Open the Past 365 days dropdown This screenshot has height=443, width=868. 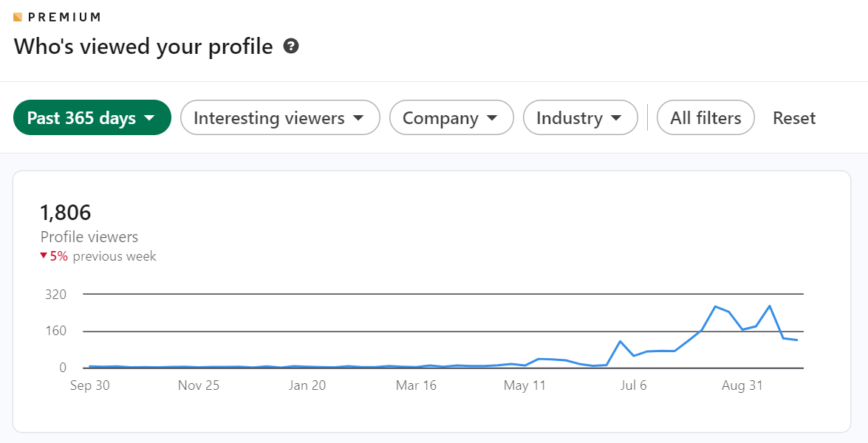click(x=92, y=118)
